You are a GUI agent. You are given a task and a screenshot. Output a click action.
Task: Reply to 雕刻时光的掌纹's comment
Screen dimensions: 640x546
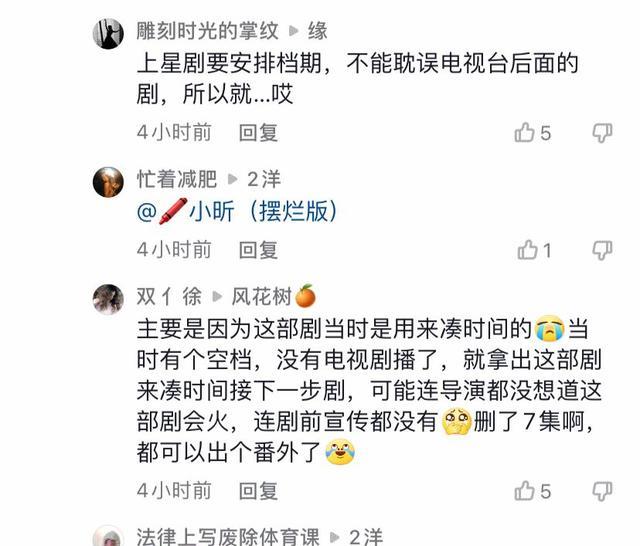pos(258,133)
